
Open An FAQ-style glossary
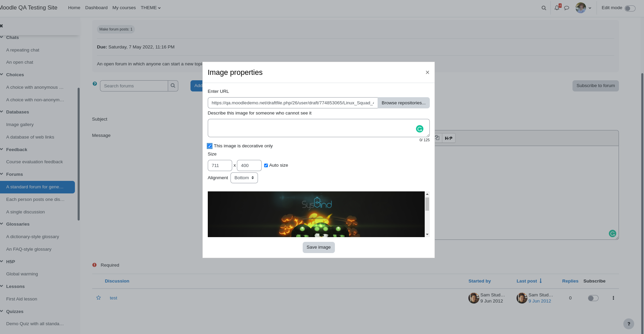click(x=29, y=249)
